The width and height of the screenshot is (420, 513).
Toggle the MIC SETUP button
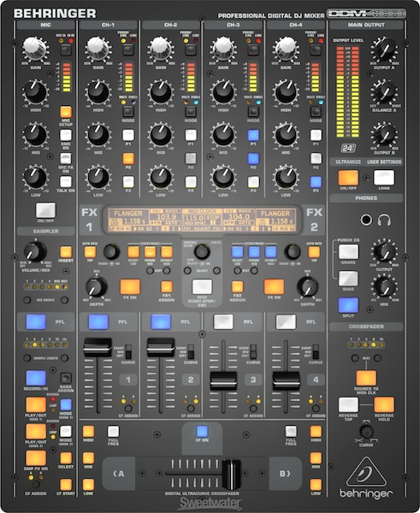click(66, 112)
